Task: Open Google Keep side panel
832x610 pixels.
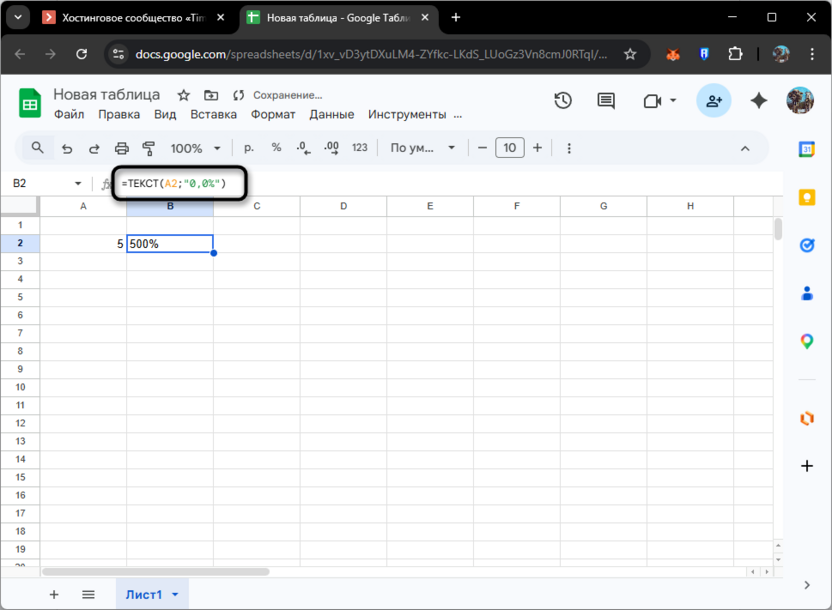Action: [807, 197]
